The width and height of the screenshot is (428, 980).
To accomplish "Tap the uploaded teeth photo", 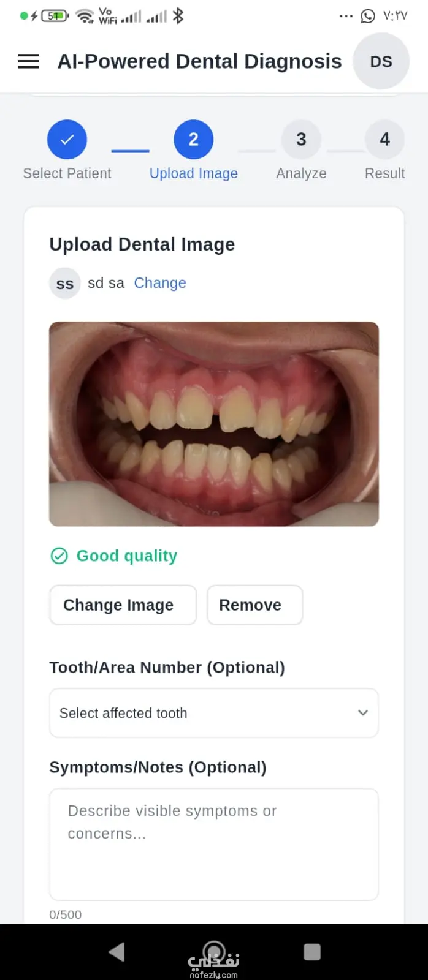I will click(x=214, y=424).
